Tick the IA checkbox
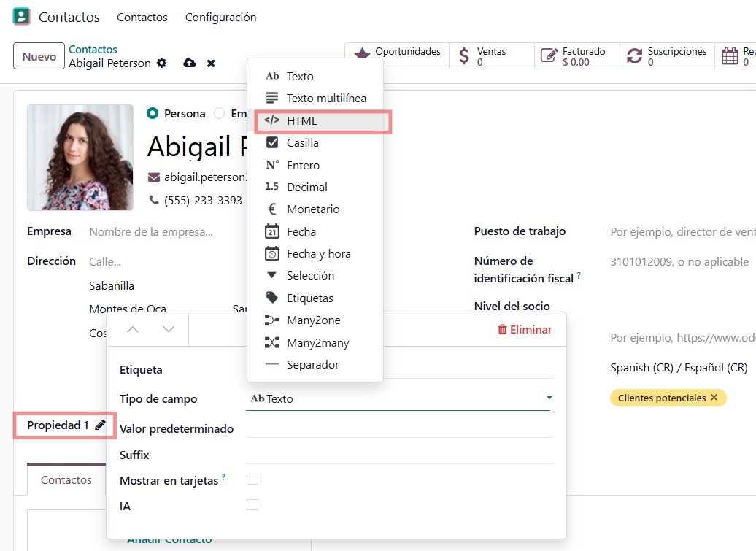The height and width of the screenshot is (551, 756). 252,505
